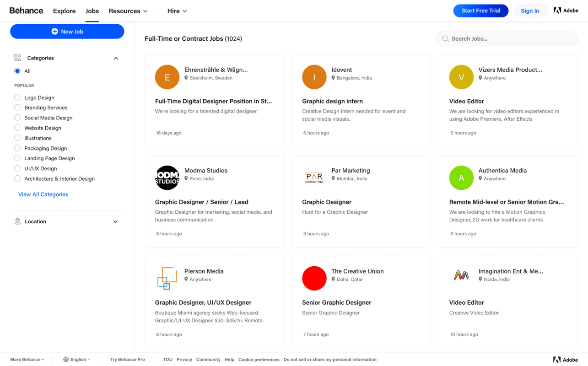Screen dimensions: 588x366
Task: Click the Sign In button
Action: [x=530, y=11]
